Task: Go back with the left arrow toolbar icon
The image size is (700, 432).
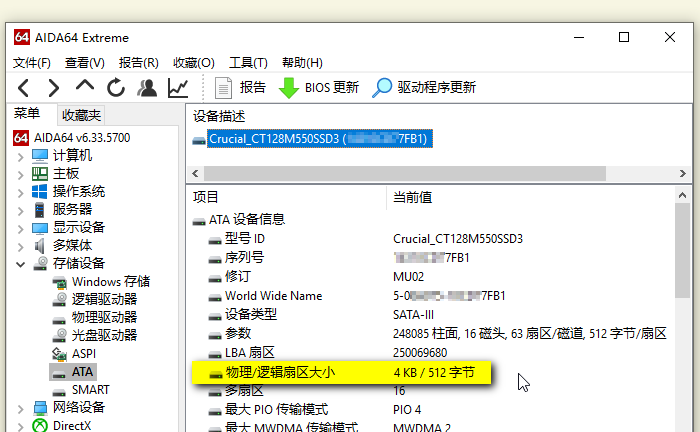Action: click(x=24, y=87)
